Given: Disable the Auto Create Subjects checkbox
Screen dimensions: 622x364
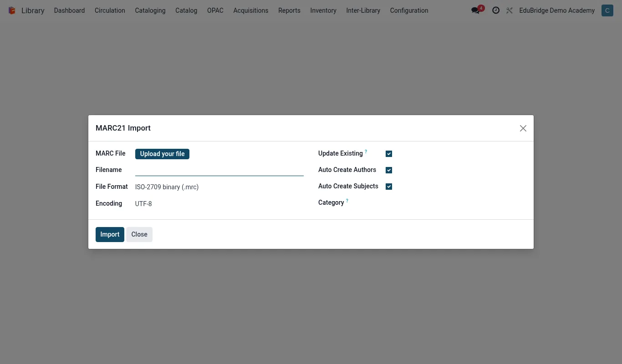Looking at the screenshot, I should point(389,187).
